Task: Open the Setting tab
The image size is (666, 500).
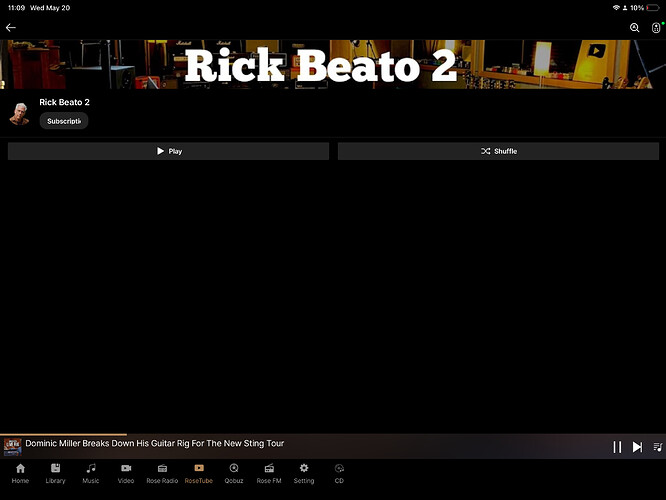Action: (x=304, y=474)
